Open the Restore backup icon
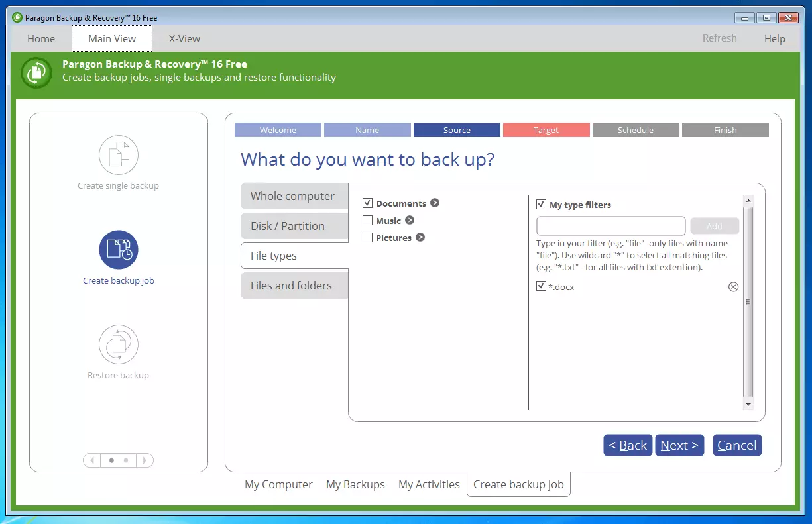The width and height of the screenshot is (812, 524). (x=118, y=344)
